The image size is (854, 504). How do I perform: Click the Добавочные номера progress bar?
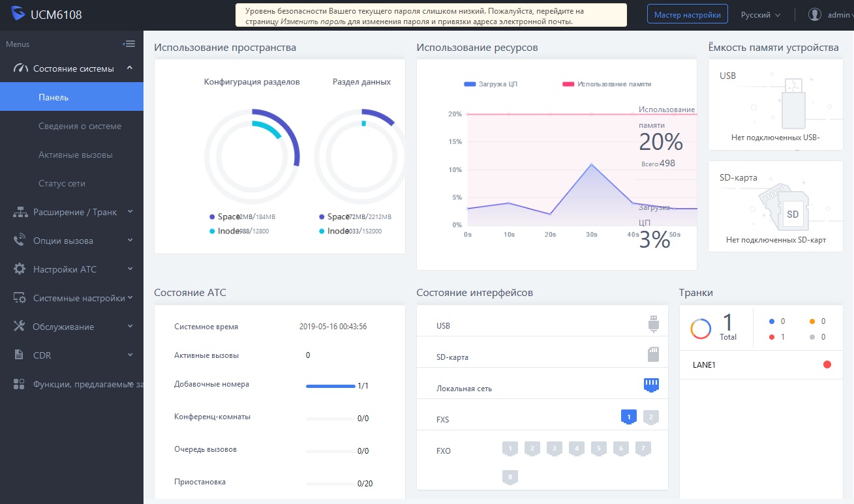(330, 386)
